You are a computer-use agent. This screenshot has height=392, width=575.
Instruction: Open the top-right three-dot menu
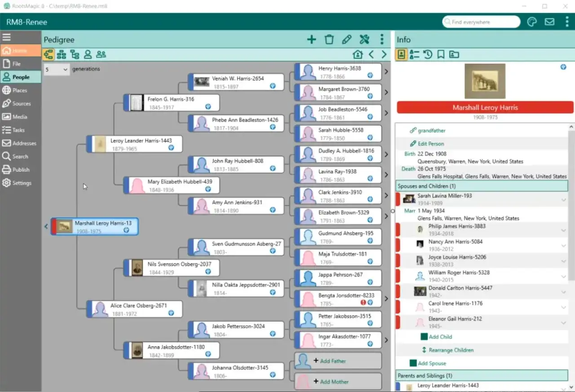[x=567, y=22]
